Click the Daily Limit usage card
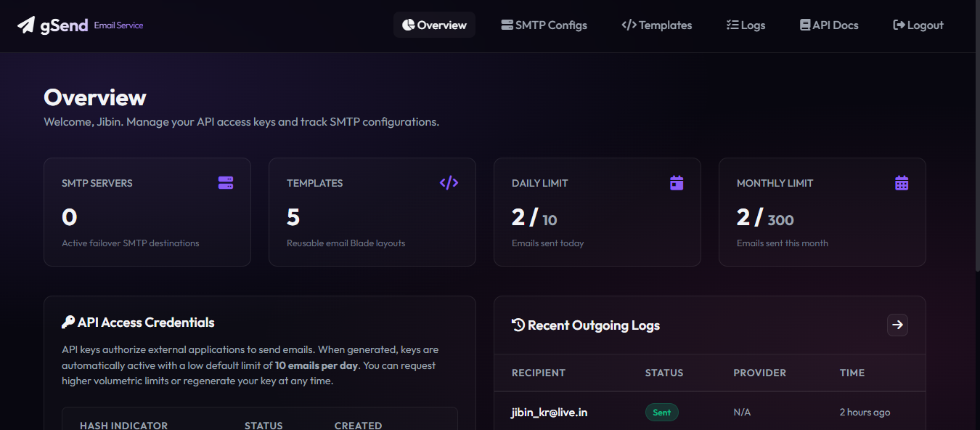 pos(597,212)
